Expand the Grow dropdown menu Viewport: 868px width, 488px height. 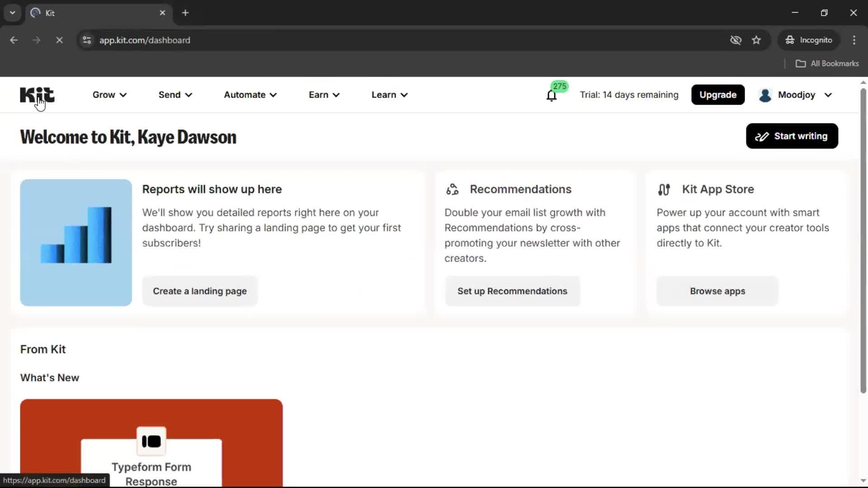109,95
